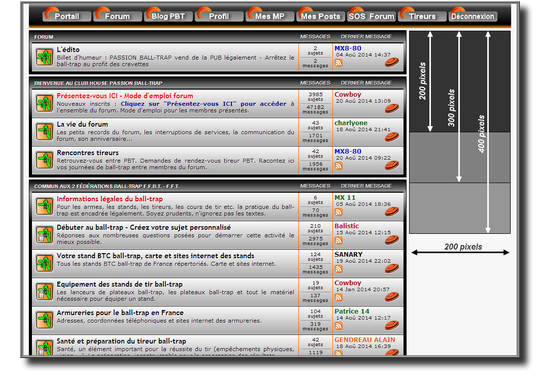Screen dimensions: 540x382
Task: Click forum icon next to Informations légales du ball-trap
Action: coord(45,206)
